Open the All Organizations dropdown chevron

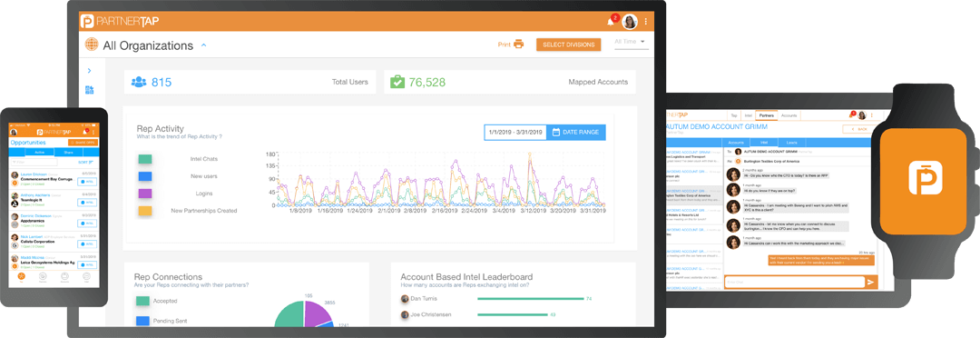[x=204, y=45]
